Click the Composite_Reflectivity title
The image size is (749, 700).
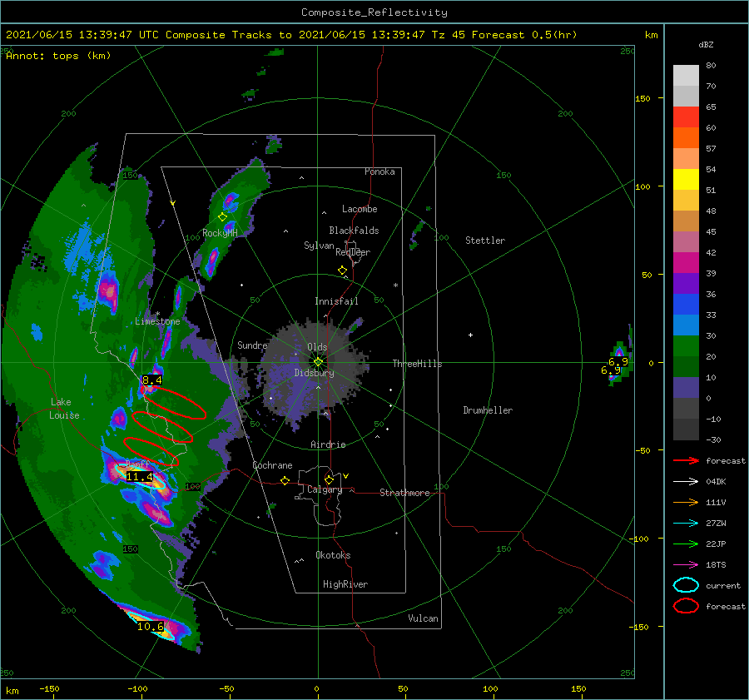374,12
